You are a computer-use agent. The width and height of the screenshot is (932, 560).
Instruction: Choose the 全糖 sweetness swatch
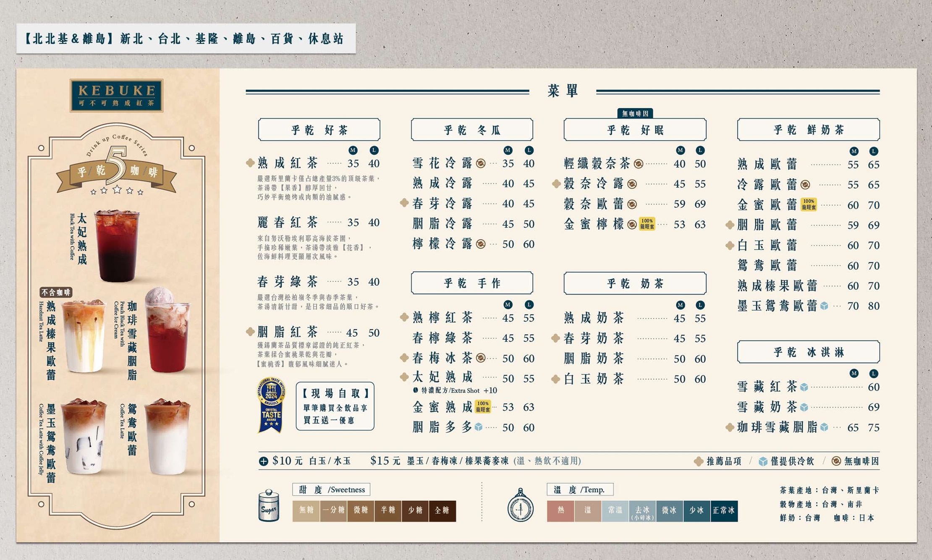point(442,510)
